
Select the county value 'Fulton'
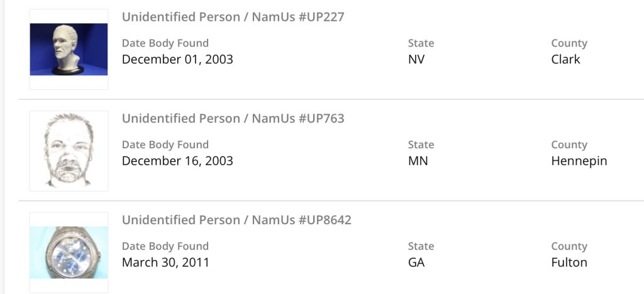pos(569,262)
